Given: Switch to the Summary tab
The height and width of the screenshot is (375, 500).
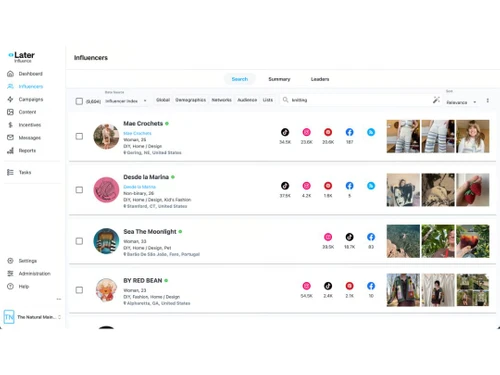Looking at the screenshot, I should click(279, 79).
